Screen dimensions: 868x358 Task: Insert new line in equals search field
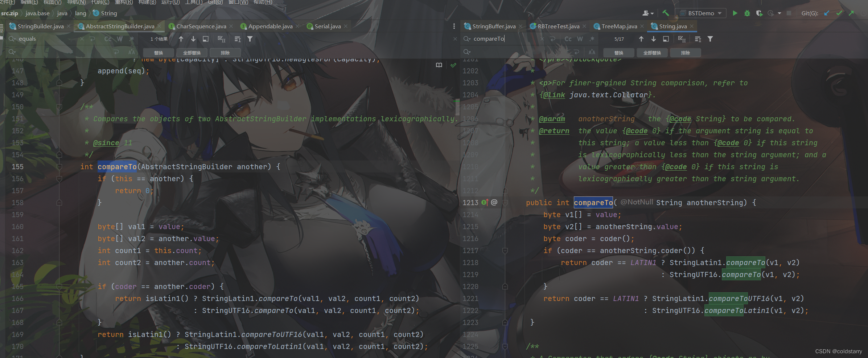point(92,39)
